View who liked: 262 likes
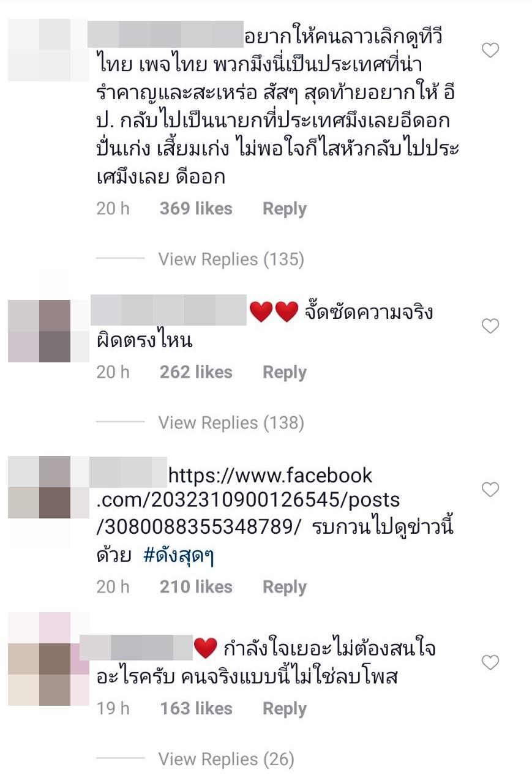Image resolution: width=532 pixels, height=778 pixels. 196,372
